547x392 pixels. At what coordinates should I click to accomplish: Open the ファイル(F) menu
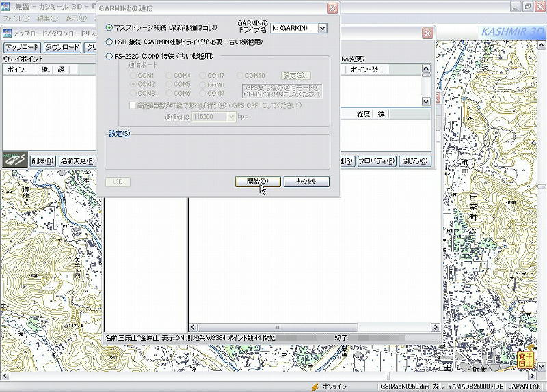click(x=16, y=18)
